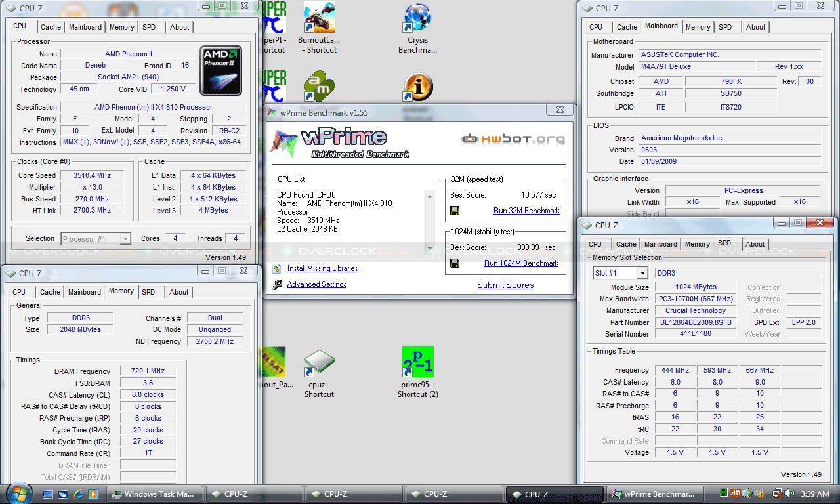840x504 pixels.
Task: Switch to Windows Task Manager taskbar button
Action: coord(155,494)
